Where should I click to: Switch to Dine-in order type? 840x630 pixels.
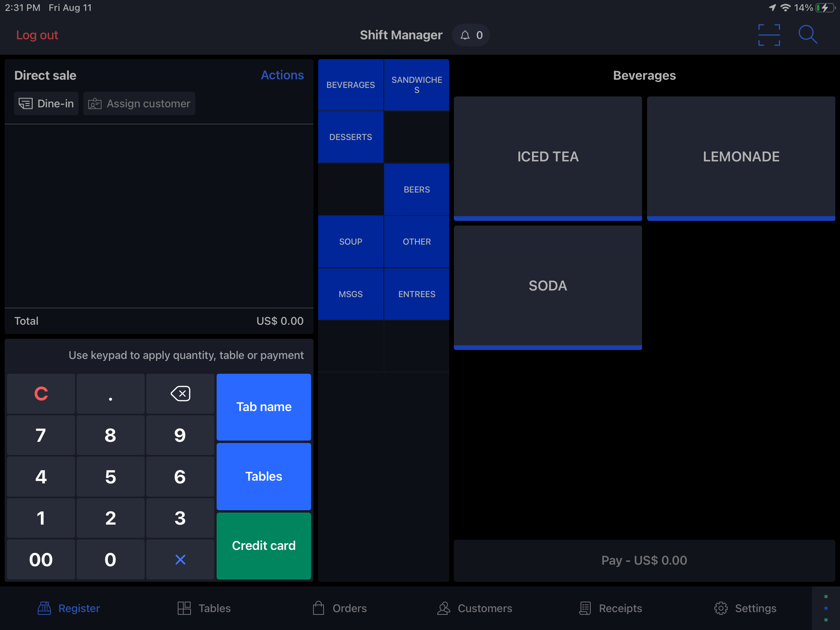[46, 103]
